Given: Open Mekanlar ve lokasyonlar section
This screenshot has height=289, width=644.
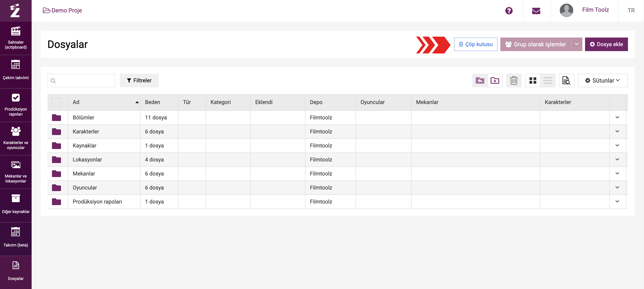Looking at the screenshot, I should click(x=16, y=172).
